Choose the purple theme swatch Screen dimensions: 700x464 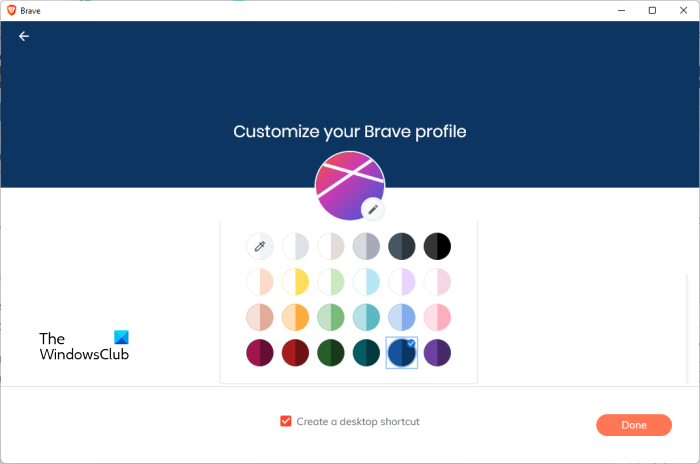(437, 353)
